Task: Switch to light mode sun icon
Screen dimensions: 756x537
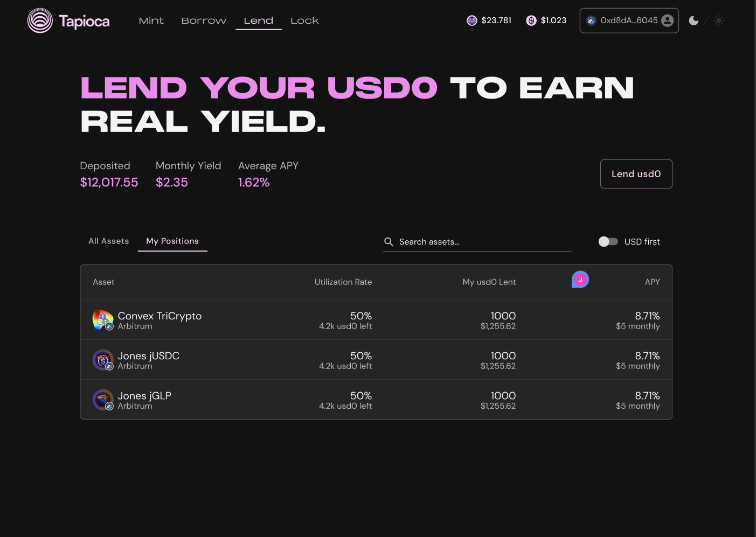Action: click(719, 20)
